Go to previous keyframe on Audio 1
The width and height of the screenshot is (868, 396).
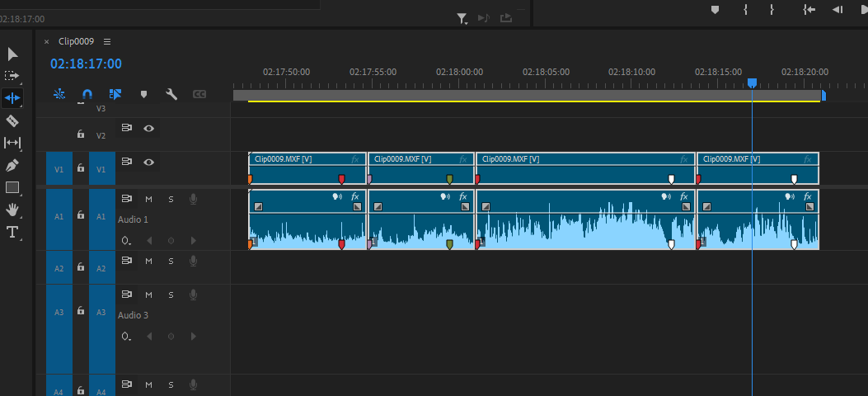pos(149,241)
